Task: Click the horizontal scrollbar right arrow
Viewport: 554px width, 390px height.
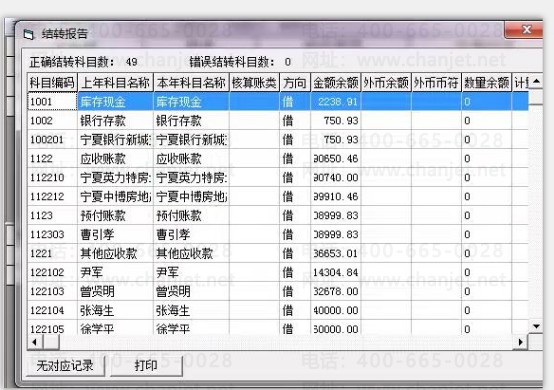Action: click(x=520, y=342)
